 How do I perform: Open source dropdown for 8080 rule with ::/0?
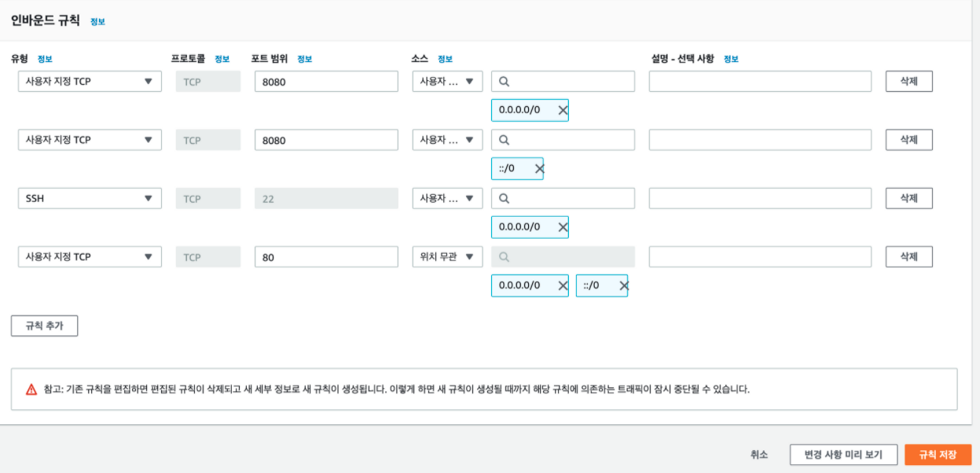pos(447,140)
